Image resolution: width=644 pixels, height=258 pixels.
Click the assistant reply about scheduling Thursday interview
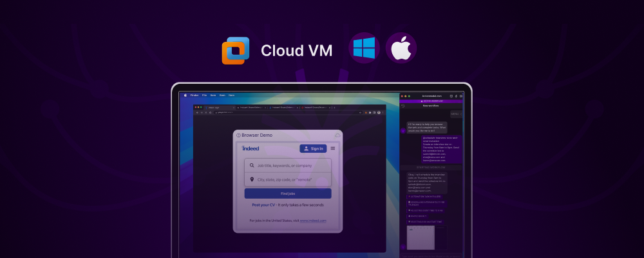427,183
